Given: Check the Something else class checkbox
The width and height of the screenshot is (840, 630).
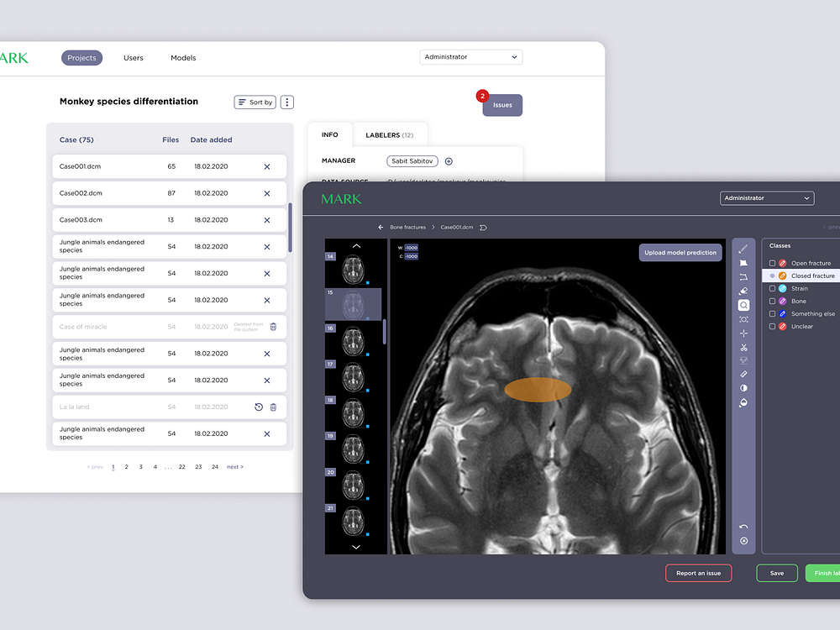Looking at the screenshot, I should click(772, 314).
